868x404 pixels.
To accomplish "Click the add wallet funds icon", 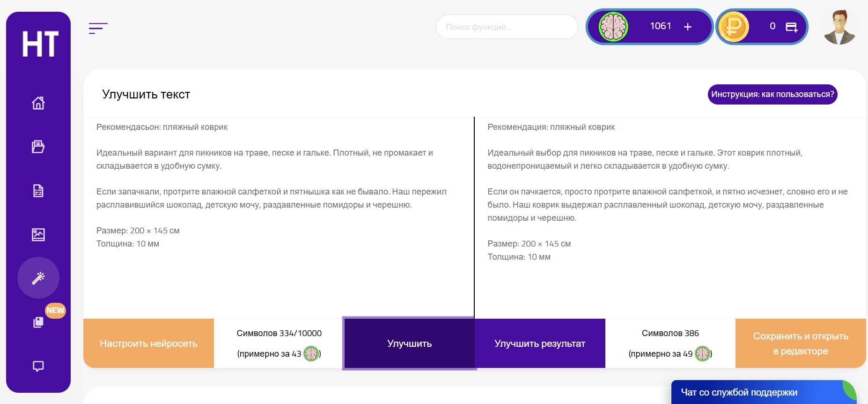I will pyautogui.click(x=791, y=27).
